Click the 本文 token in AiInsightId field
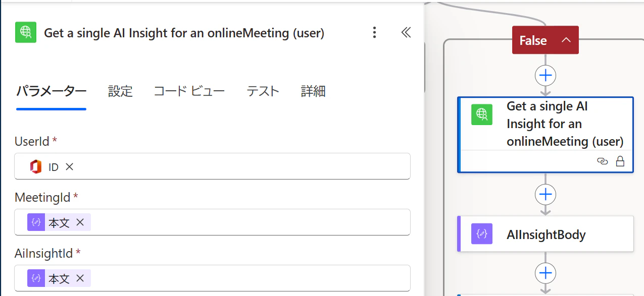644x296 pixels. point(59,278)
